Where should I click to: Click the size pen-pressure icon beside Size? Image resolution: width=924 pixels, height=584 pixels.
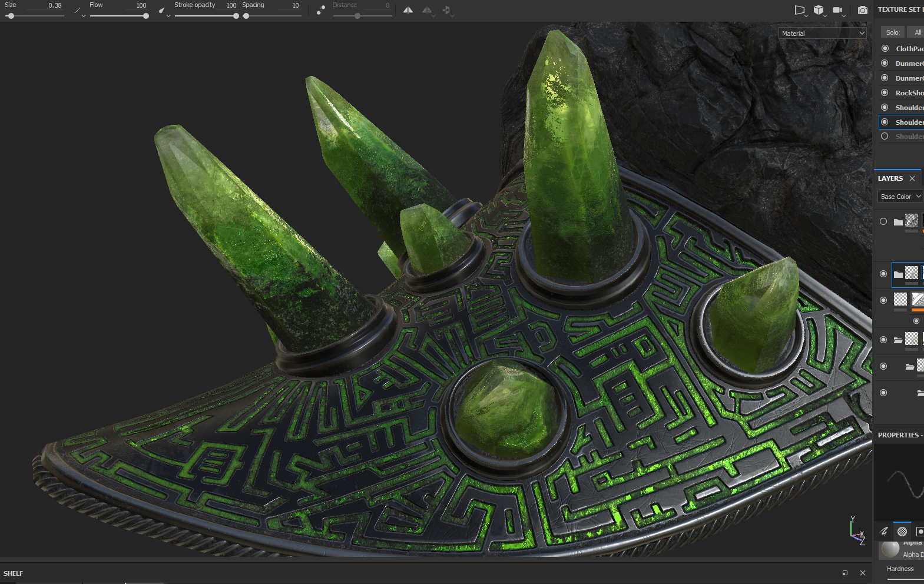click(x=77, y=10)
